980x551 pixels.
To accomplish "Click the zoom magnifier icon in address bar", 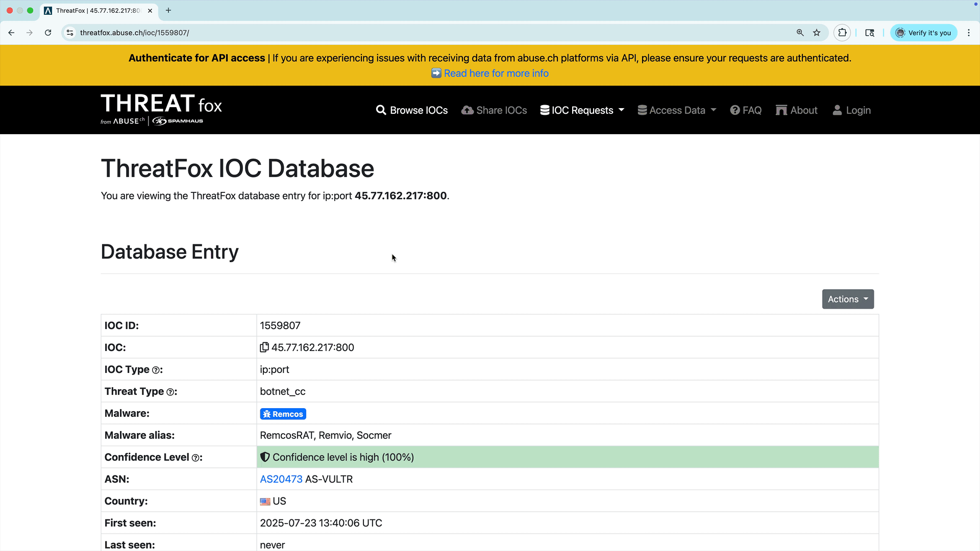I will tap(800, 33).
